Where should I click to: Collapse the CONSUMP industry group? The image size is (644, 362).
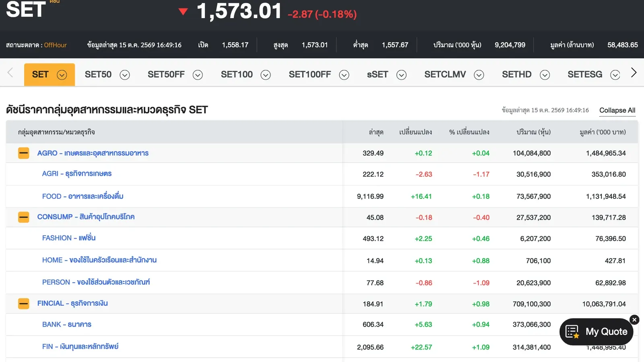(24, 217)
